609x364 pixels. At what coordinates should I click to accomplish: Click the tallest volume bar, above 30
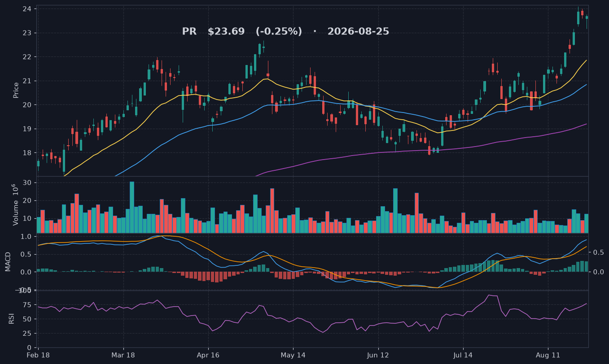132,208
